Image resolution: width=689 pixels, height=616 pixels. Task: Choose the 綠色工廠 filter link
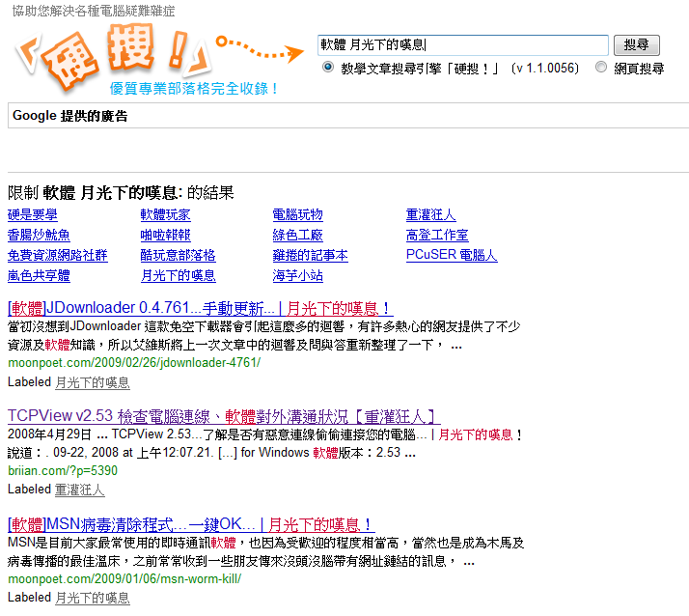pyautogui.click(x=298, y=236)
